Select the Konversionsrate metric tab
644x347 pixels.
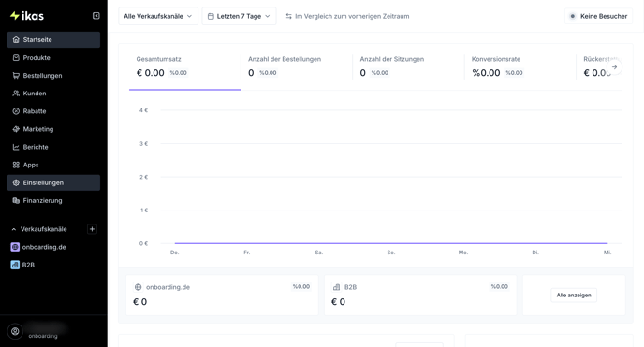(520, 66)
